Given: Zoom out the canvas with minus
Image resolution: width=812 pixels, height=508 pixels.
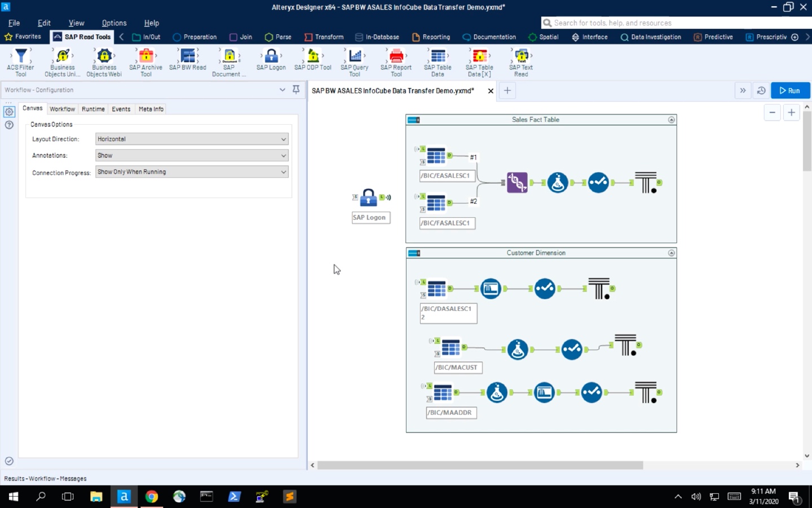Looking at the screenshot, I should point(773,112).
